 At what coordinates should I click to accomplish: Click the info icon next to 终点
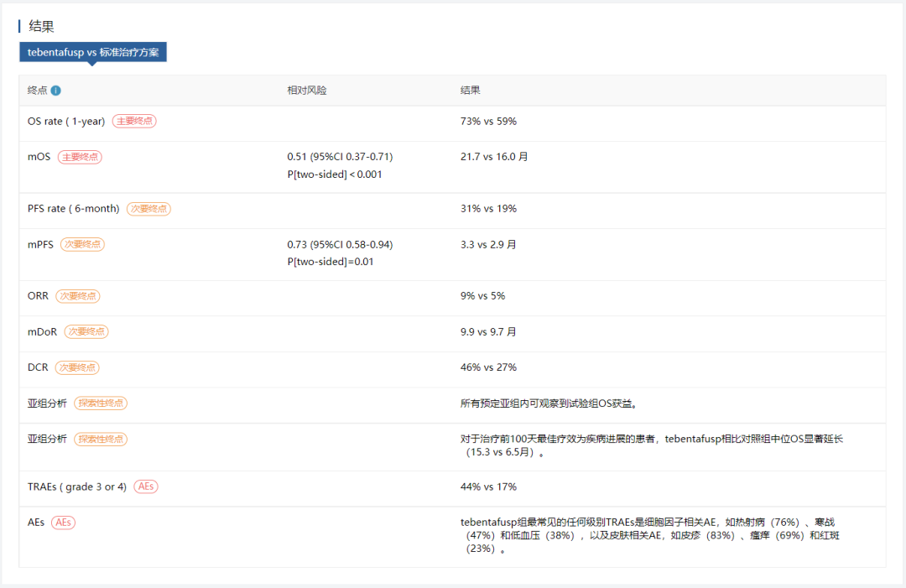tap(56, 90)
